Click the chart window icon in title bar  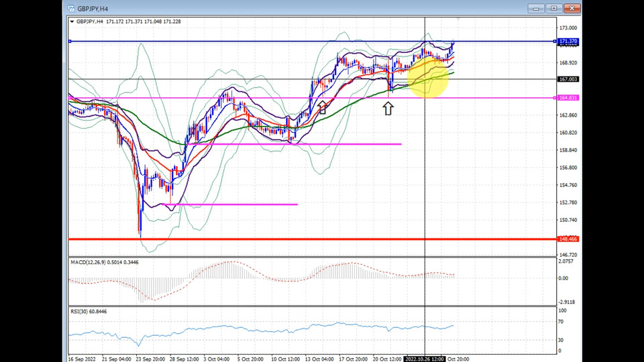click(x=71, y=9)
